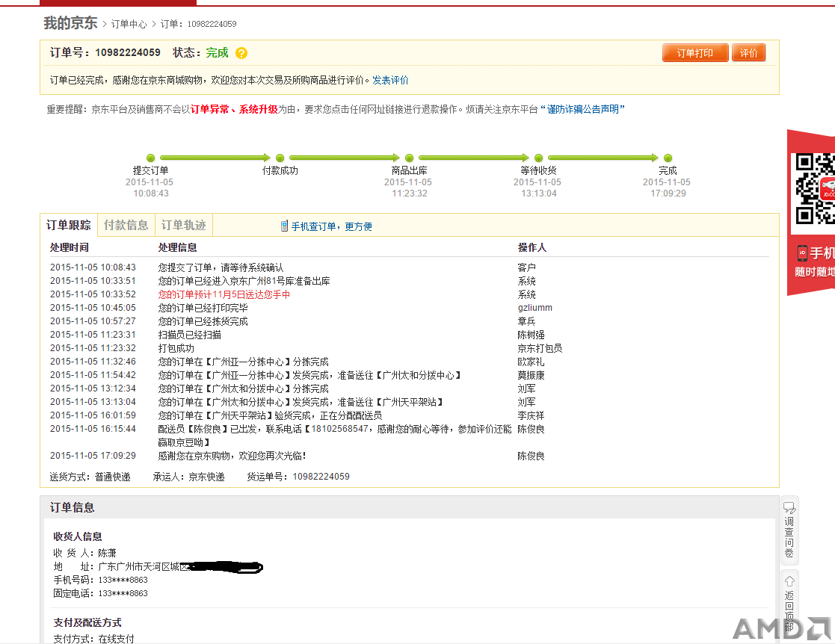
Task: Click the 收货人 陈潇 text
Action: click(84, 554)
